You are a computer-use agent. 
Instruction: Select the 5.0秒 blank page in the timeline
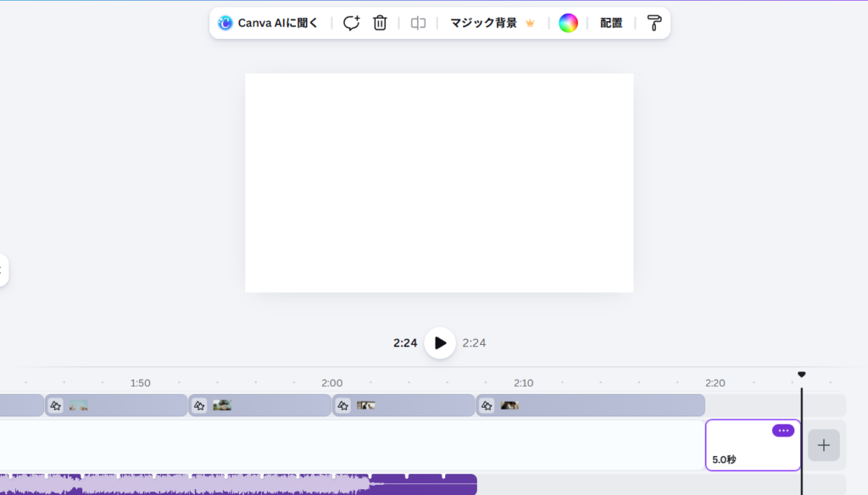746,449
